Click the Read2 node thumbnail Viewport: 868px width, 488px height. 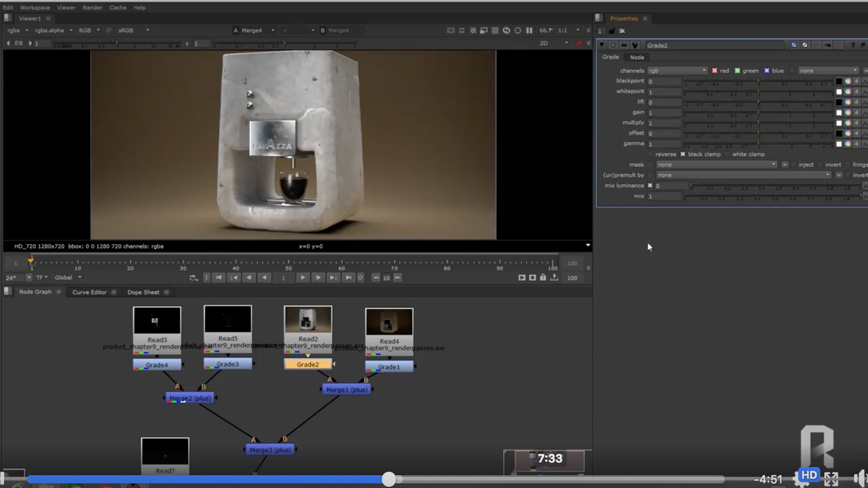[308, 320]
